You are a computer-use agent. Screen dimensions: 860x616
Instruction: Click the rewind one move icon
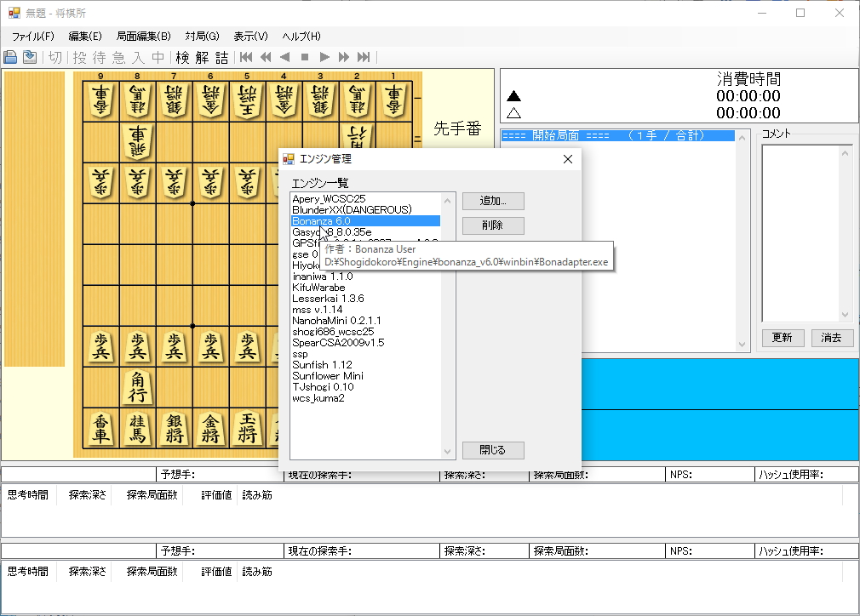[x=265, y=57]
